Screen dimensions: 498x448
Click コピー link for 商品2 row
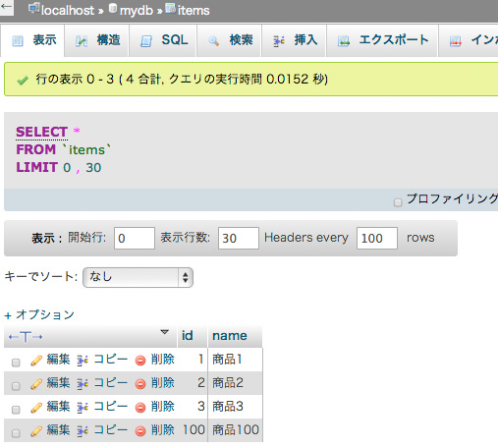[111, 382]
